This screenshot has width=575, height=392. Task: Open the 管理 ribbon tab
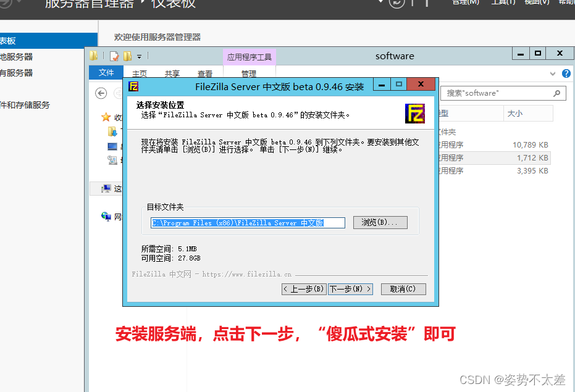(x=249, y=73)
